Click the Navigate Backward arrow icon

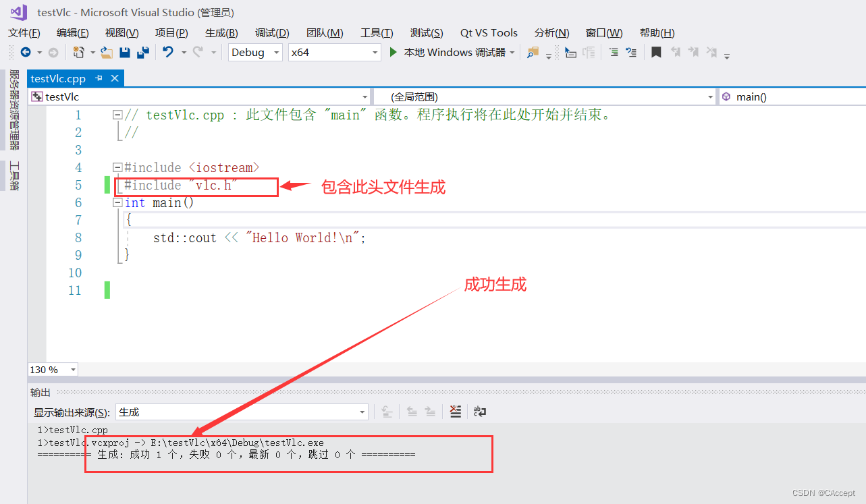click(x=26, y=52)
